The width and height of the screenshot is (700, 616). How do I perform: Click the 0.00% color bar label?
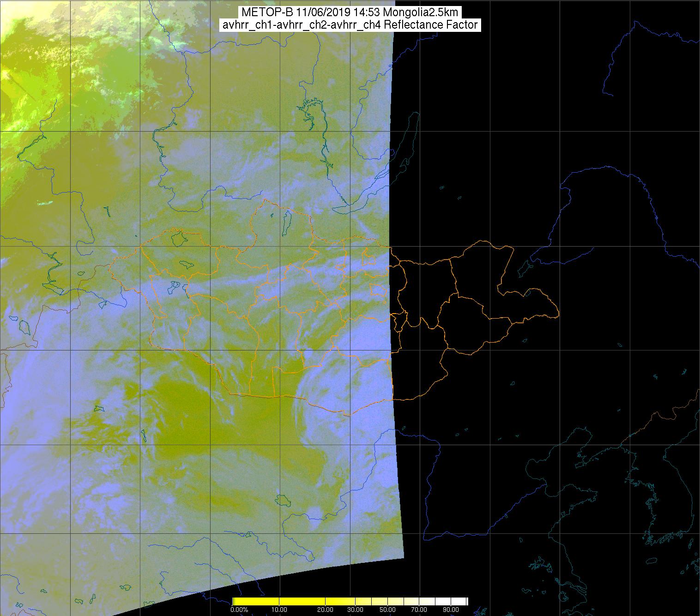240,610
